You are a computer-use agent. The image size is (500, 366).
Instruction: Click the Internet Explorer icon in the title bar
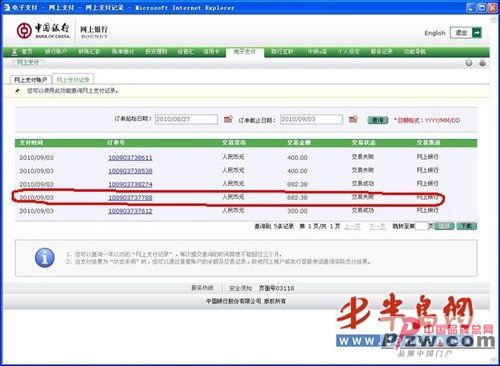pos(7,7)
